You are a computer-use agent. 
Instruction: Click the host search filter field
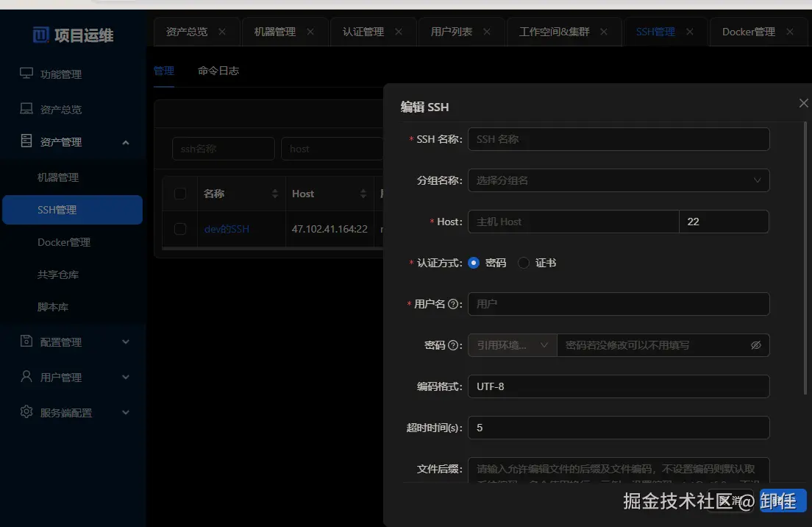[x=332, y=149]
